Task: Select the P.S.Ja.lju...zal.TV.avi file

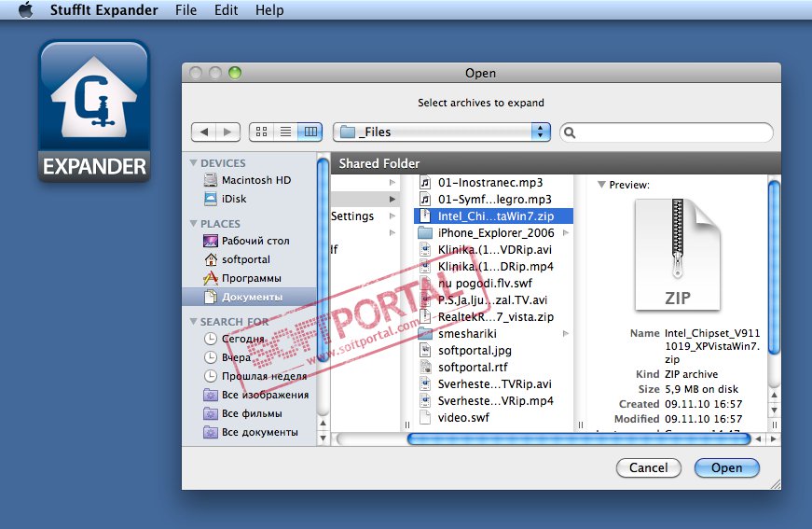Action: [x=493, y=299]
